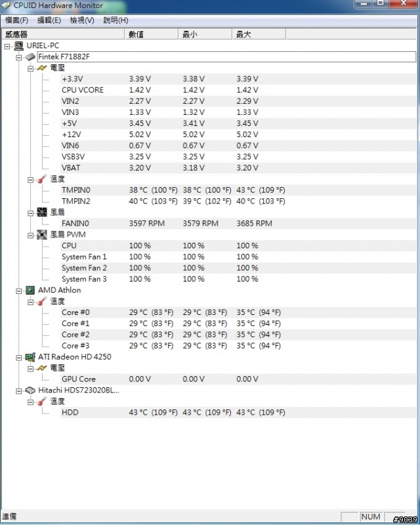Screen dimensions: 420x525
Task: Click the 43 °C maximum of TMPIN0
Action: (x=261, y=190)
